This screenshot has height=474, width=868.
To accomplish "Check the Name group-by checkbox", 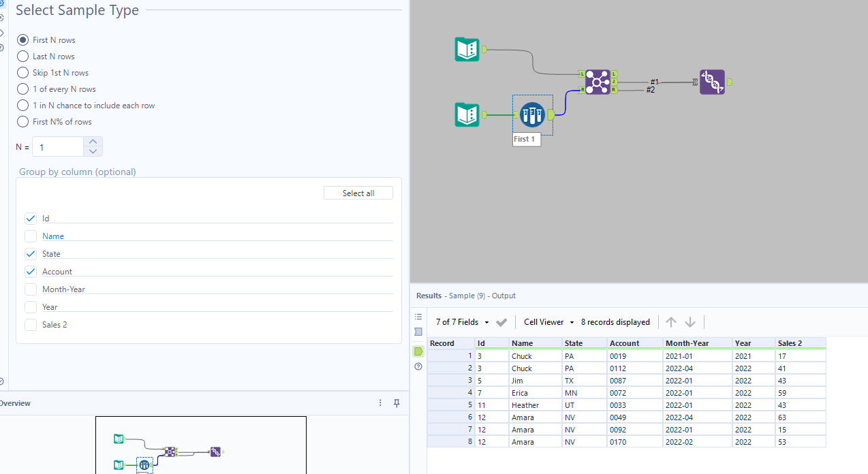I will 31,236.
